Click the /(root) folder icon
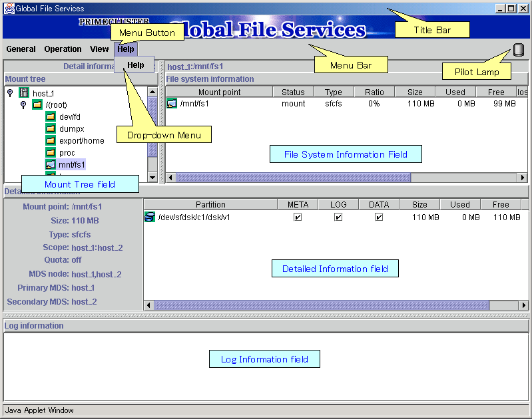Image resolution: width=532 pixels, height=419 pixels. tap(37, 104)
